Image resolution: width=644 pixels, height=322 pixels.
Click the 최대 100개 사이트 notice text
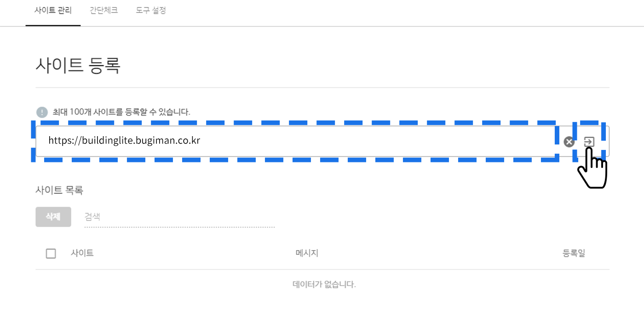[121, 112]
